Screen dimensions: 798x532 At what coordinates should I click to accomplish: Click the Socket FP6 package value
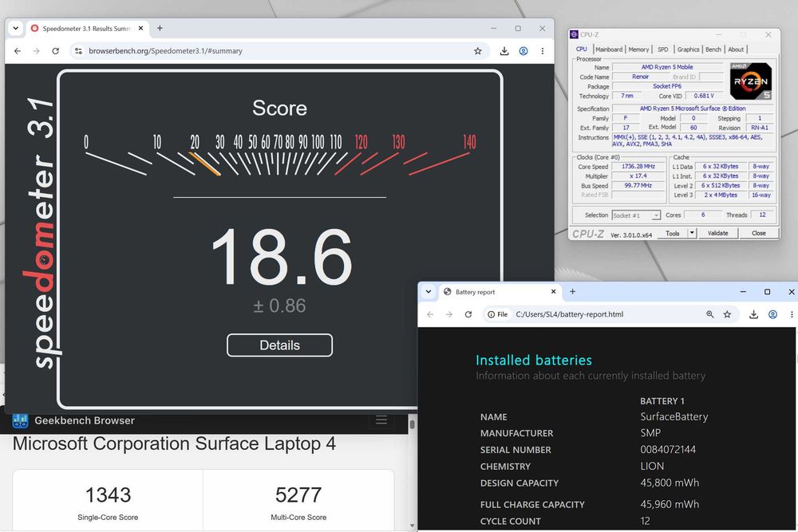click(x=667, y=86)
